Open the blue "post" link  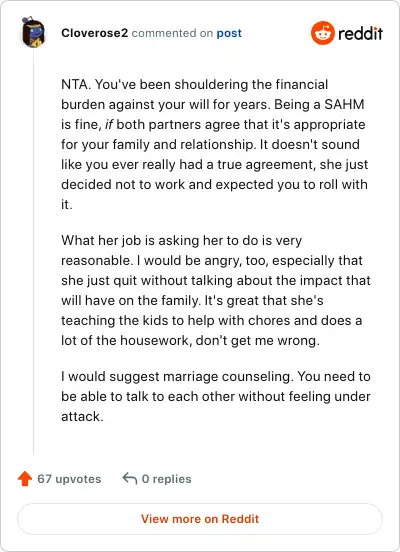pos(229,33)
